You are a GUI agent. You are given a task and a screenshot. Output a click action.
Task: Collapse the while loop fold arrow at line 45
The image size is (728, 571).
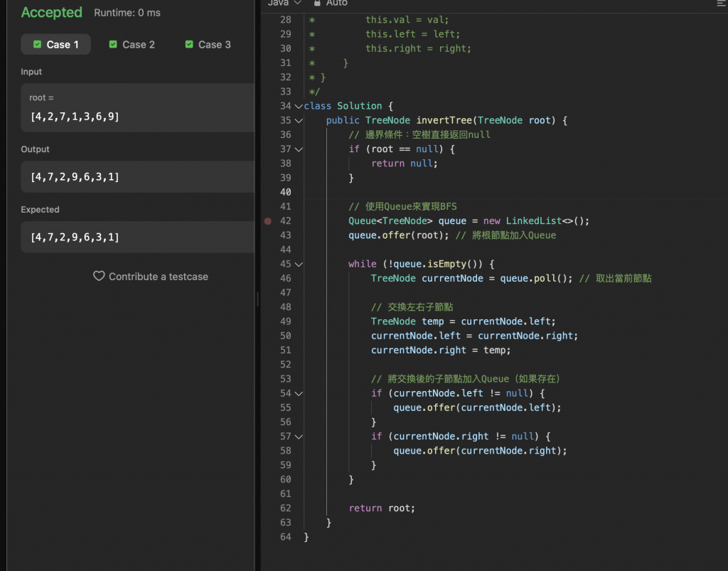click(299, 264)
